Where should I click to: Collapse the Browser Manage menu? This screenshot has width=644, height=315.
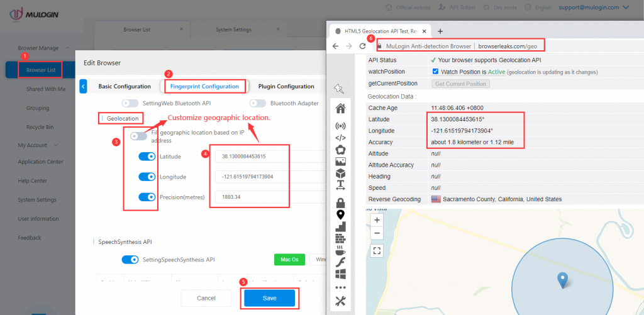point(67,48)
